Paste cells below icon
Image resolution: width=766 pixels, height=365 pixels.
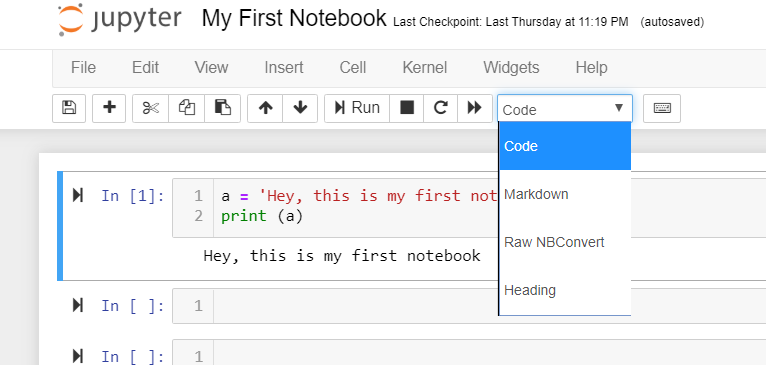click(222, 108)
